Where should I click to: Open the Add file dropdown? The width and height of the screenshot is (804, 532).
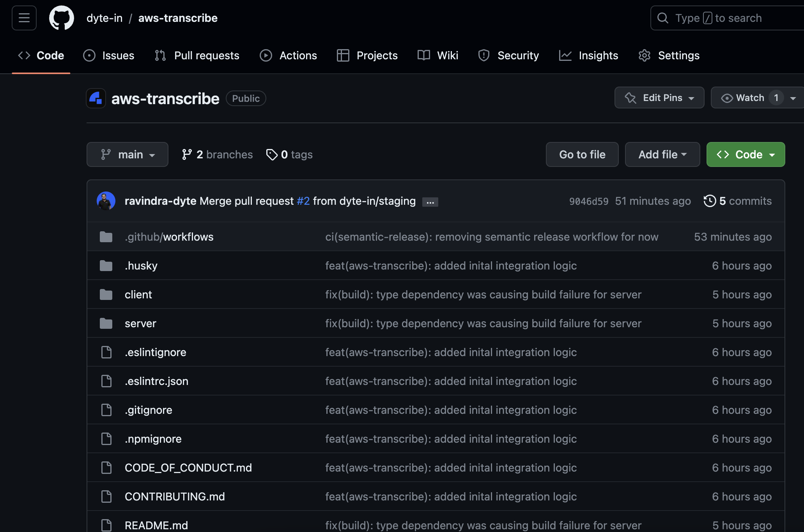click(662, 154)
